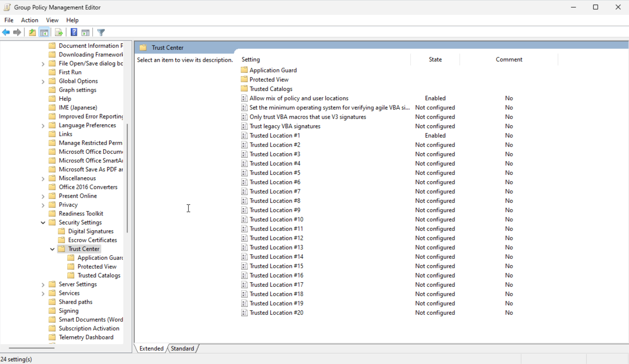Click the Back arrow toolbar icon
The height and width of the screenshot is (364, 629).
[6, 32]
